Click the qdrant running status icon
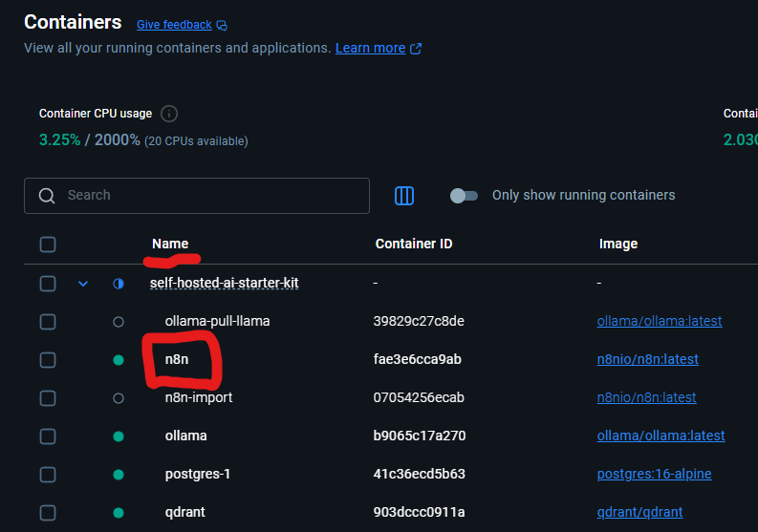 [x=119, y=513]
